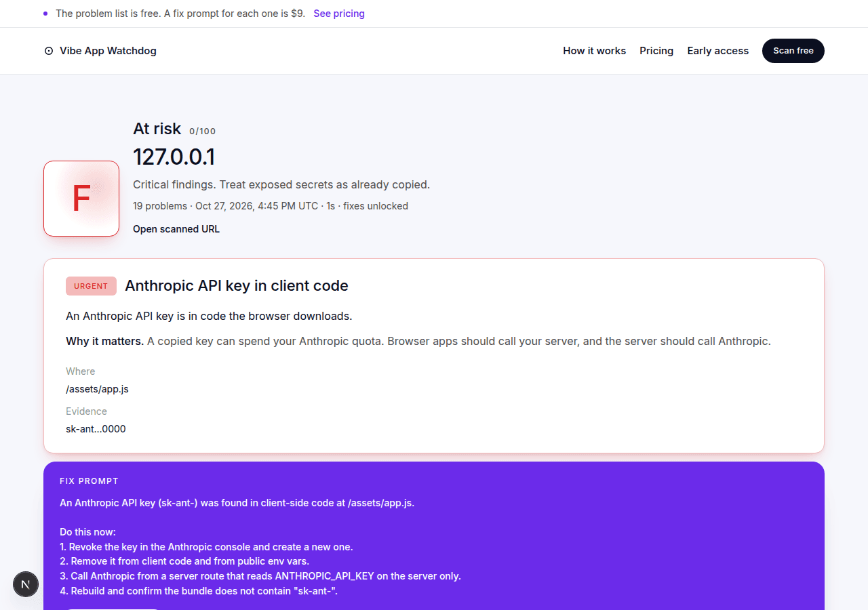
Task: Click the large F grade badge
Action: tap(81, 199)
